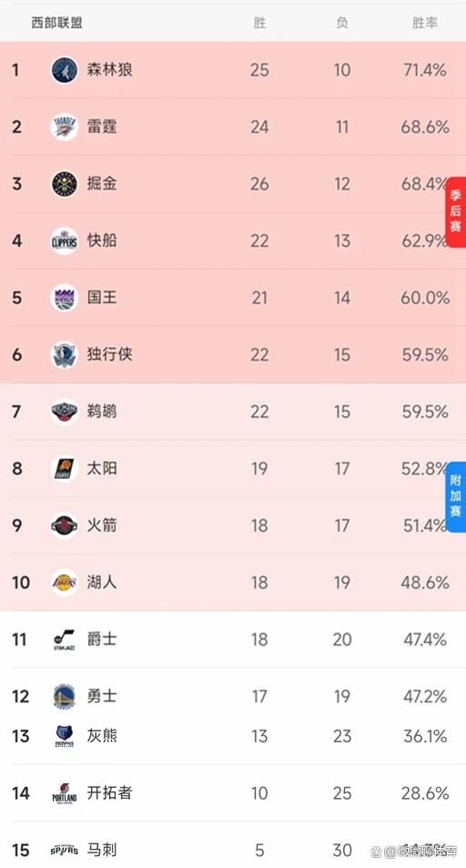
Task: Click the red 季后赛 side tab
Action: pos(455,212)
